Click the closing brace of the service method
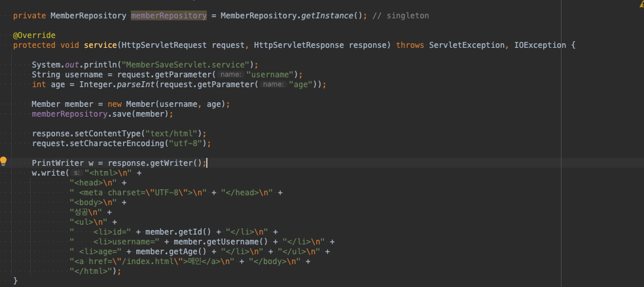The height and width of the screenshot is (287, 644). [x=16, y=281]
